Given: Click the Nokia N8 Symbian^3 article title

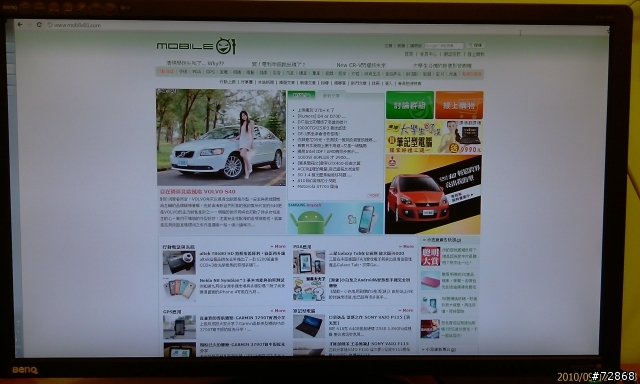Looking at the screenshot, I should point(242,280).
